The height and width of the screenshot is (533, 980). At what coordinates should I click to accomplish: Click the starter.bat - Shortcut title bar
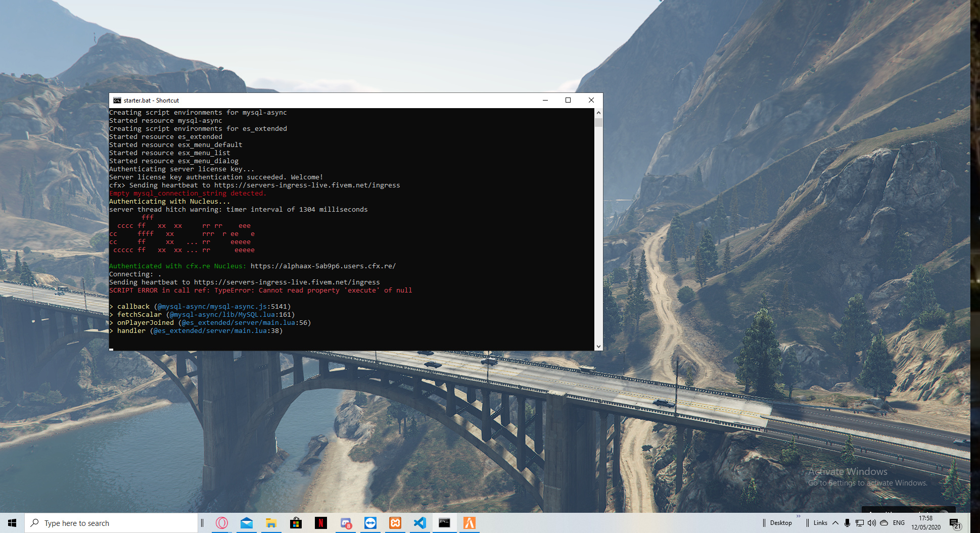[x=151, y=101]
